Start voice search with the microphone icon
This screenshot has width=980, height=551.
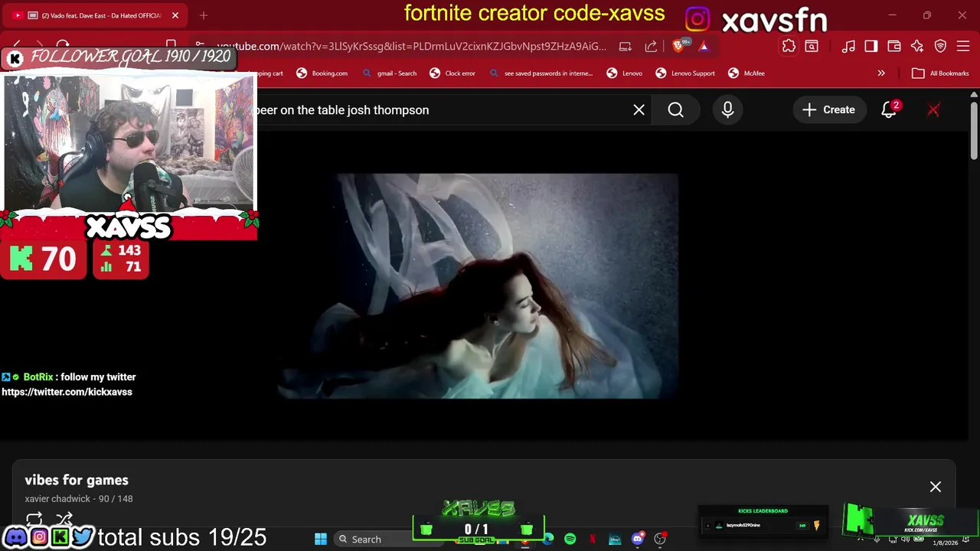click(727, 110)
